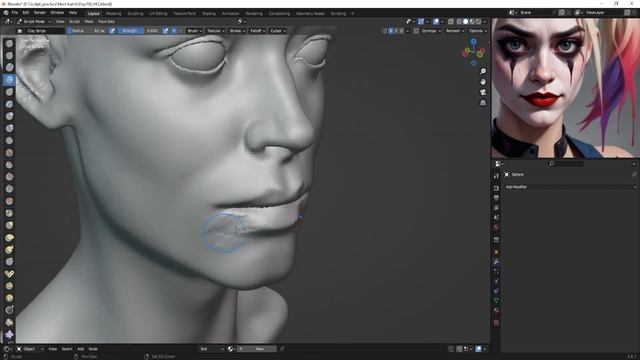Open the File menu
This screenshot has height=360, width=640.
click(15, 13)
